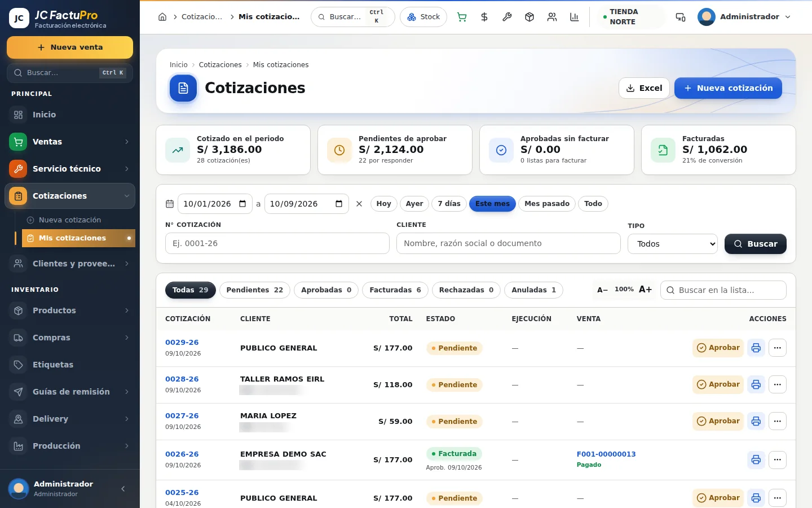Screen dimensions: 812x508
Task: Click the blue Nueva cotización button
Action: tap(728, 88)
